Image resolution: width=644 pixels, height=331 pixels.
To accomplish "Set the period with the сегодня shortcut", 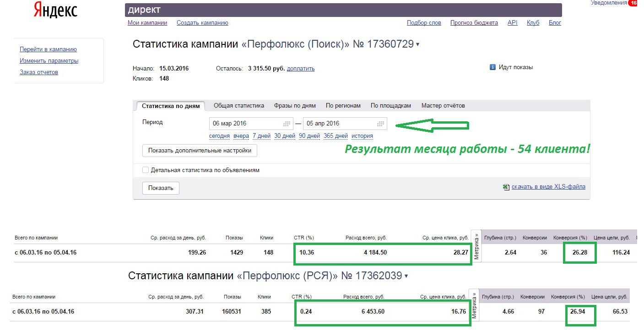I will coord(220,136).
